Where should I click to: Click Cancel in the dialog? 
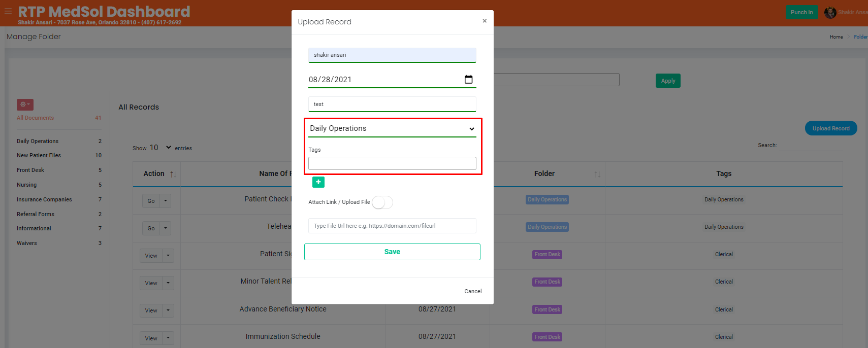(473, 291)
